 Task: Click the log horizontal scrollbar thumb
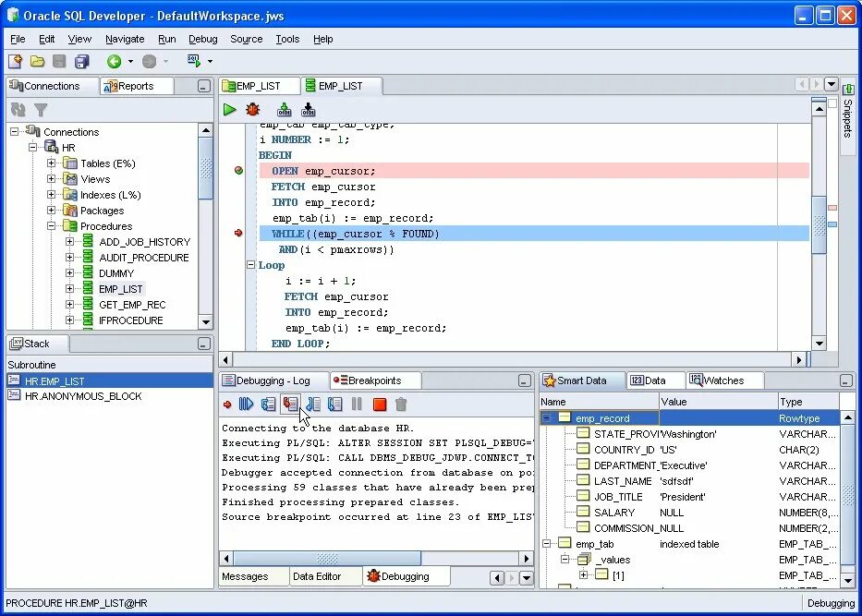click(x=327, y=559)
